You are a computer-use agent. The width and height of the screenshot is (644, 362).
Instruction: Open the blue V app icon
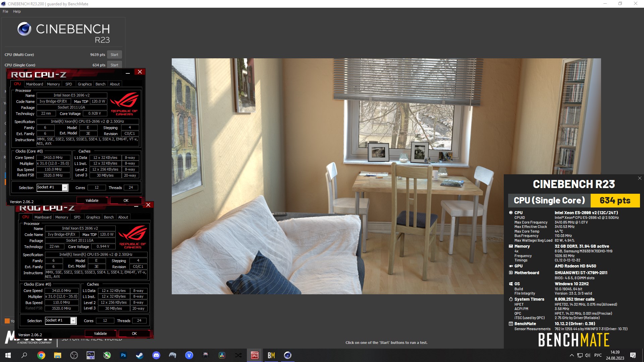(189, 355)
